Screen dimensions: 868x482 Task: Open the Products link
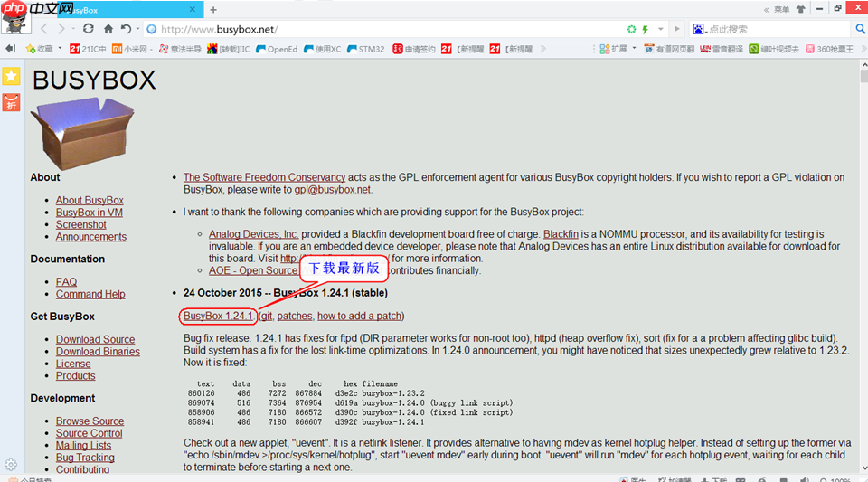pyautogui.click(x=75, y=376)
